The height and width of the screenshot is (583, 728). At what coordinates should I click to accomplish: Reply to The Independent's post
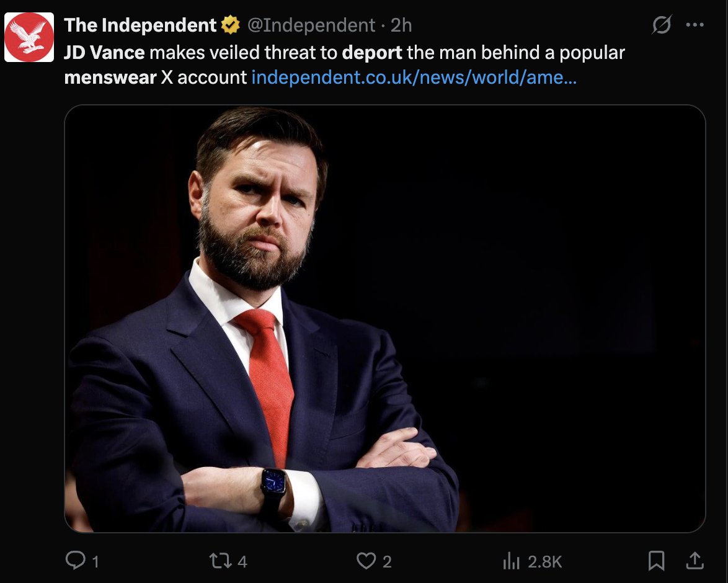click(x=76, y=560)
